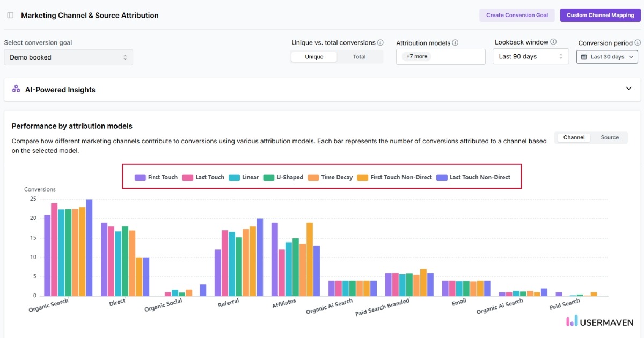This screenshot has width=644, height=338.
Task: Collapse the AI-Powered Insights section
Action: click(628, 89)
